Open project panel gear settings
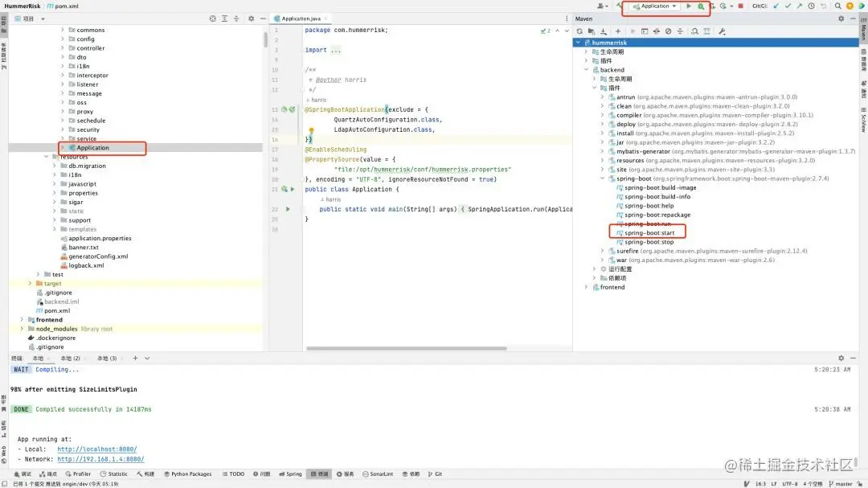Screen dimensions: 868x488 click(252, 18)
